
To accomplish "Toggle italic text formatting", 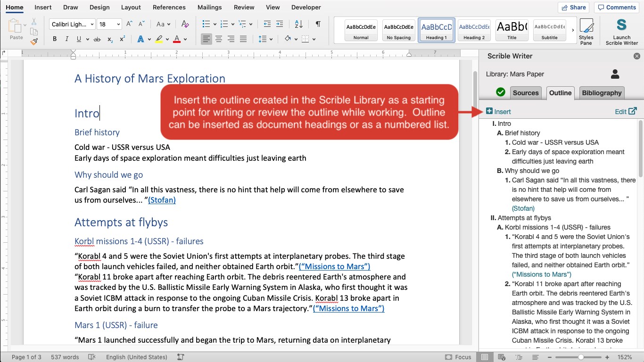I will click(67, 39).
